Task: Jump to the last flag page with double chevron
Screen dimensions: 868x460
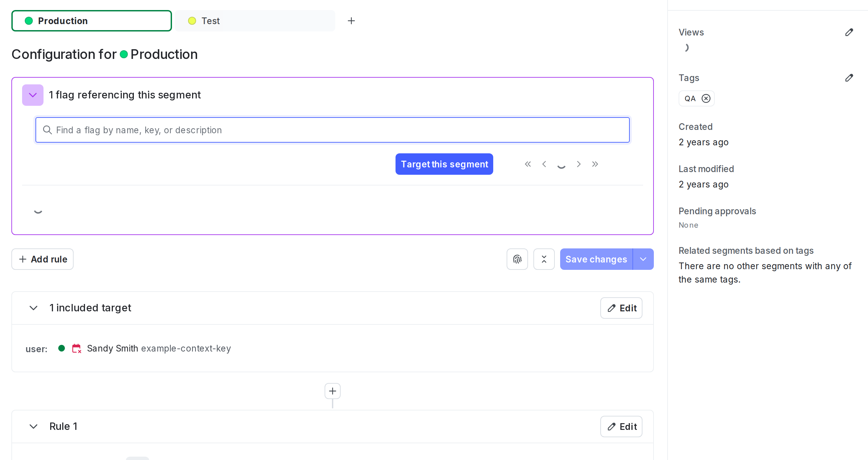Action: [595, 164]
